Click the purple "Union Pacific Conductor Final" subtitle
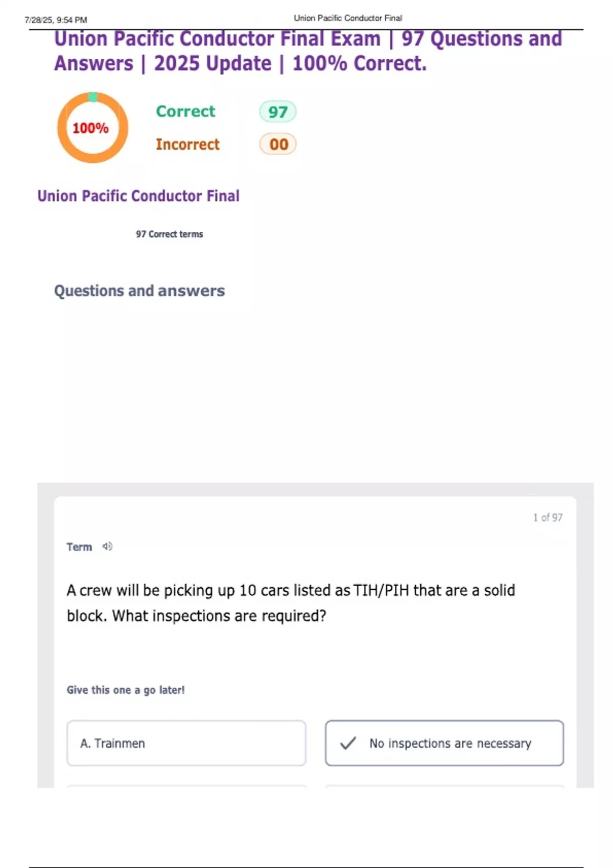 click(138, 196)
